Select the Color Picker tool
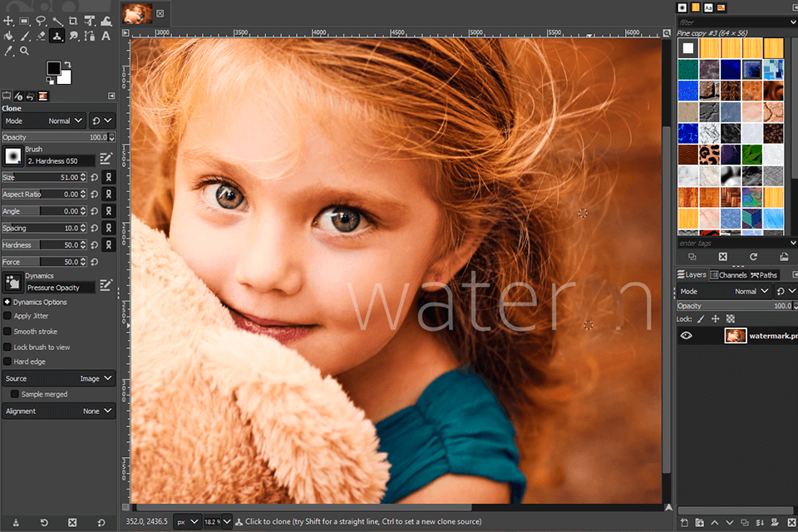Image resolution: width=798 pixels, height=532 pixels. tap(8, 50)
